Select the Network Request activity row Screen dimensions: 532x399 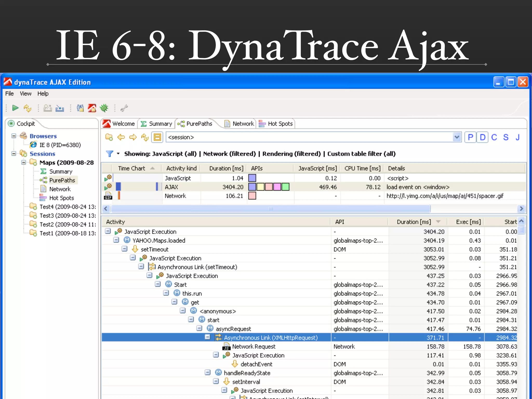309,346
